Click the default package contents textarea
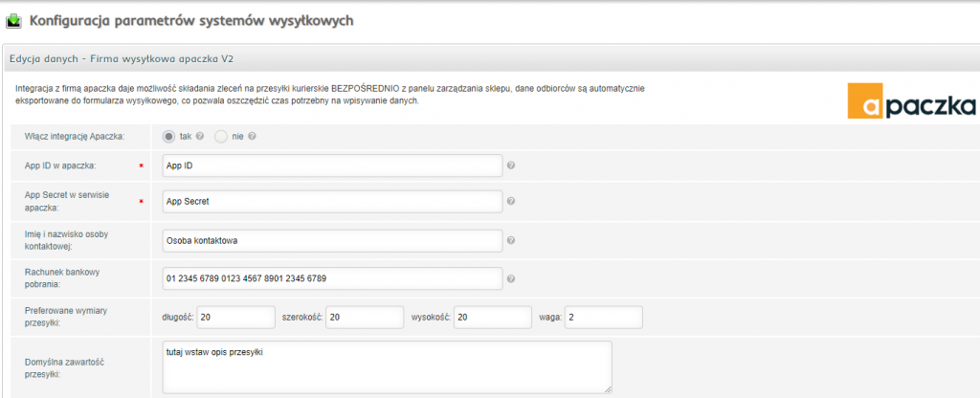Screen dimensions: 980x398 (387, 366)
